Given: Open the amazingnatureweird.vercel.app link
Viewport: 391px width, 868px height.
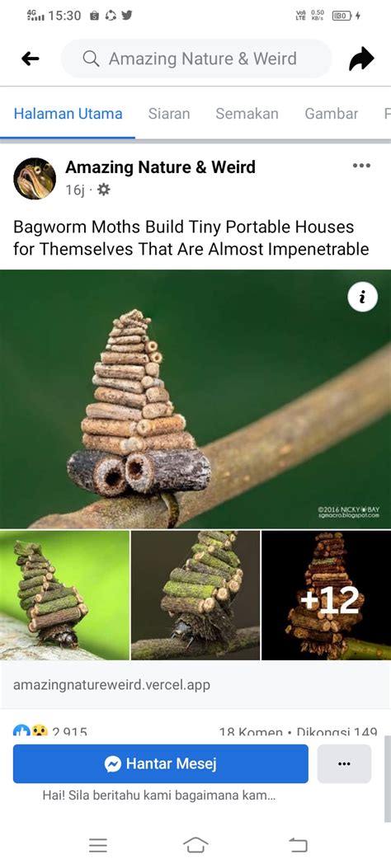Looking at the screenshot, I should [x=112, y=685].
